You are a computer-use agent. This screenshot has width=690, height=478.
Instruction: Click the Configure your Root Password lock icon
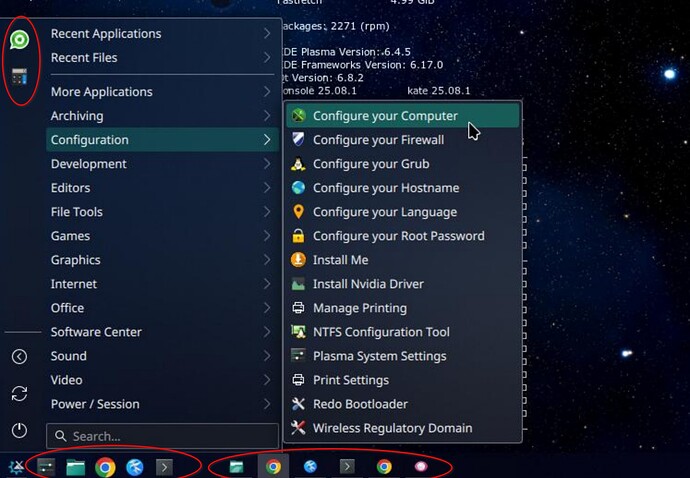click(298, 236)
